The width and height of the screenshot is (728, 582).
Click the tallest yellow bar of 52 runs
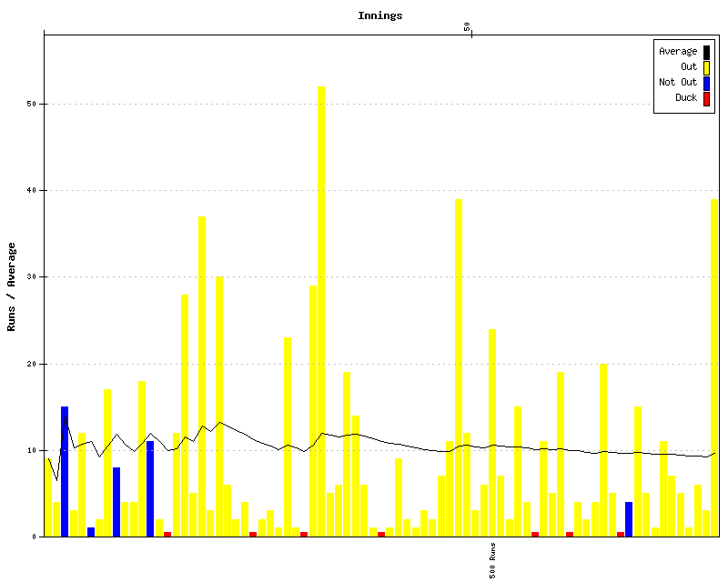click(321, 311)
